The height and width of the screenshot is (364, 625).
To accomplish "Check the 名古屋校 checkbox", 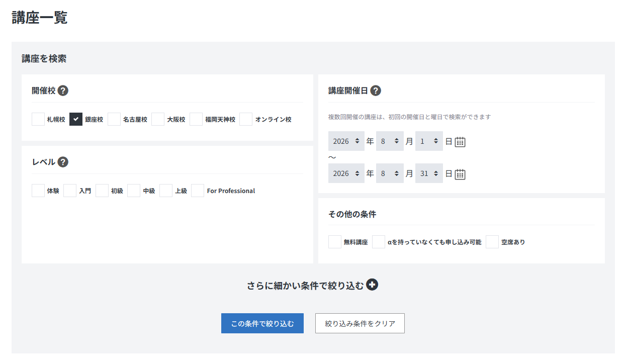I will [114, 119].
